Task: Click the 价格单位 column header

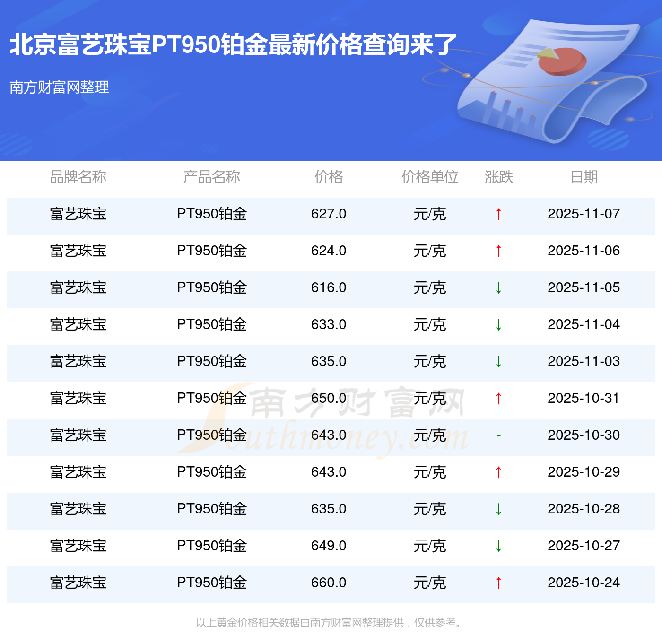Action: point(430,177)
